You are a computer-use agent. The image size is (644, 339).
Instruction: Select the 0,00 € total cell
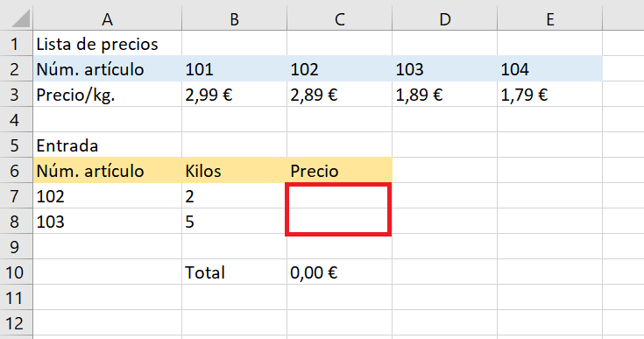pyautogui.click(x=340, y=272)
